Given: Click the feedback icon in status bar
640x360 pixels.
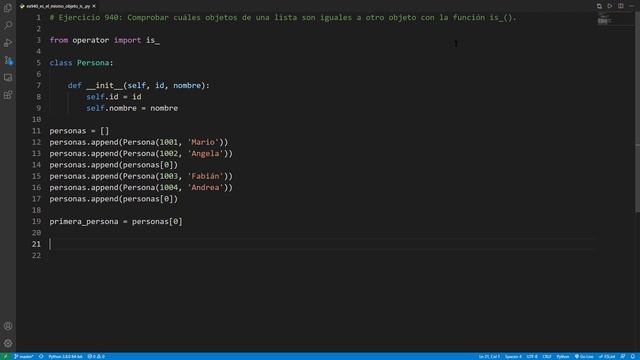Looking at the screenshot, I should [x=623, y=356].
